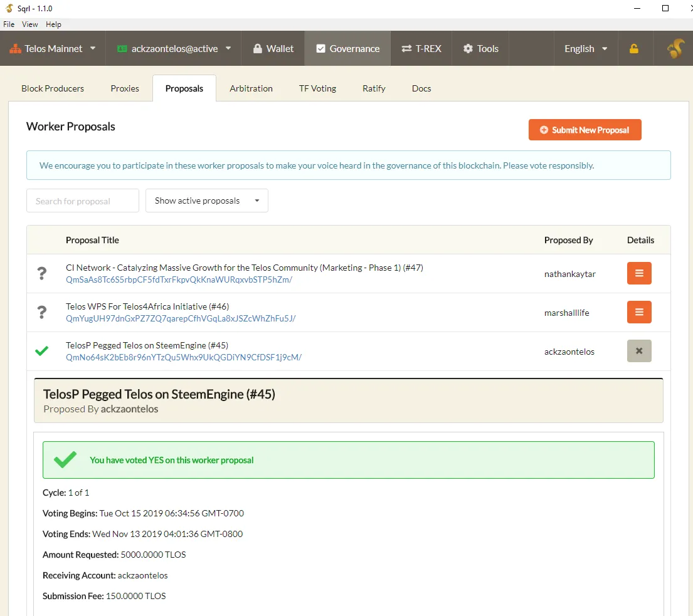Screen dimensions: 693x616
Task: Close details of TelosP proposal #45
Action: tap(638, 351)
